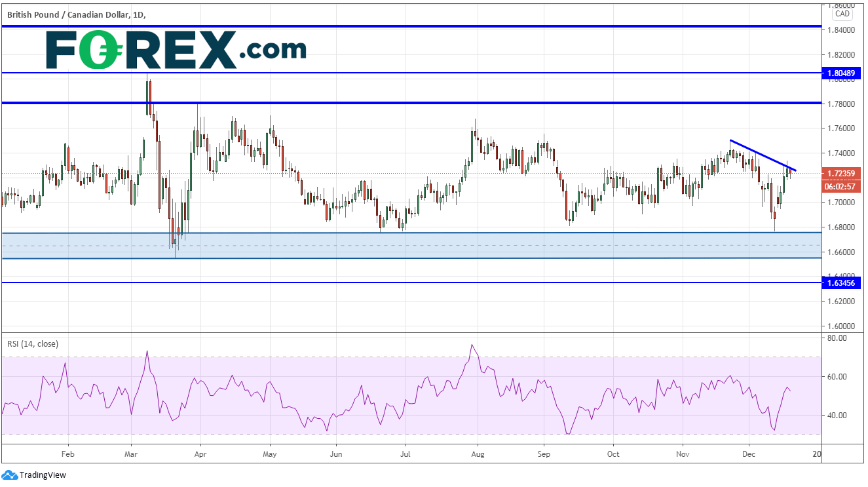The image size is (868, 487).
Task: Click the CAD currency label
Action: pyautogui.click(x=842, y=14)
